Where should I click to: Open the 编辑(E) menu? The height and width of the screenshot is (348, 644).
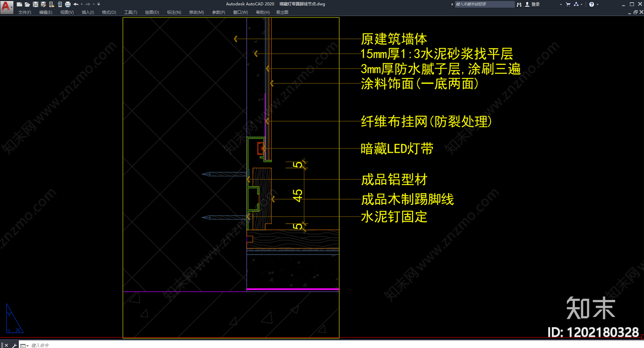tap(45, 12)
